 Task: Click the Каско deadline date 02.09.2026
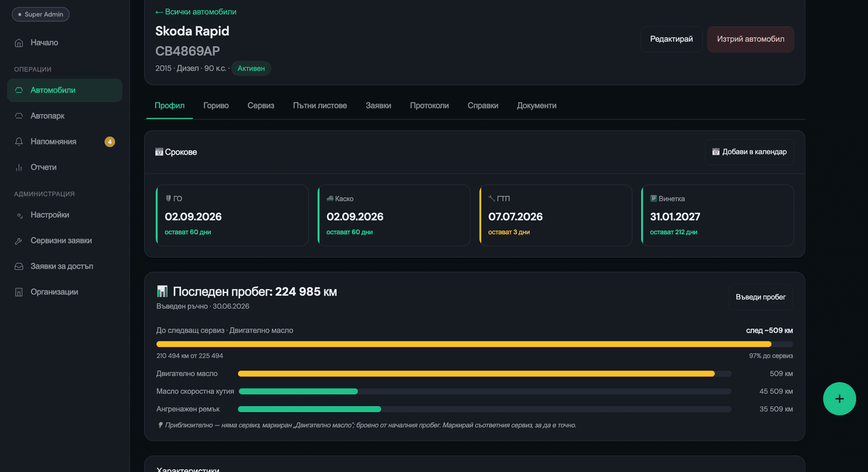tap(355, 216)
